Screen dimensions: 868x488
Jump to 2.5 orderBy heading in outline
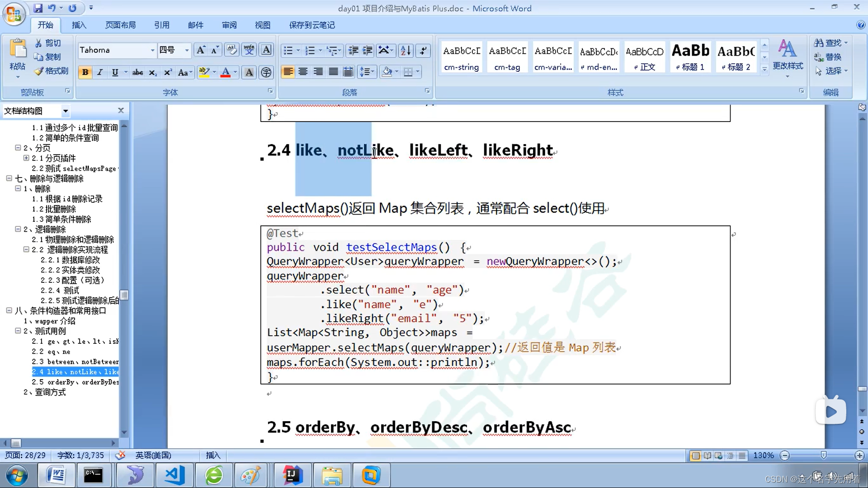[75, 382]
